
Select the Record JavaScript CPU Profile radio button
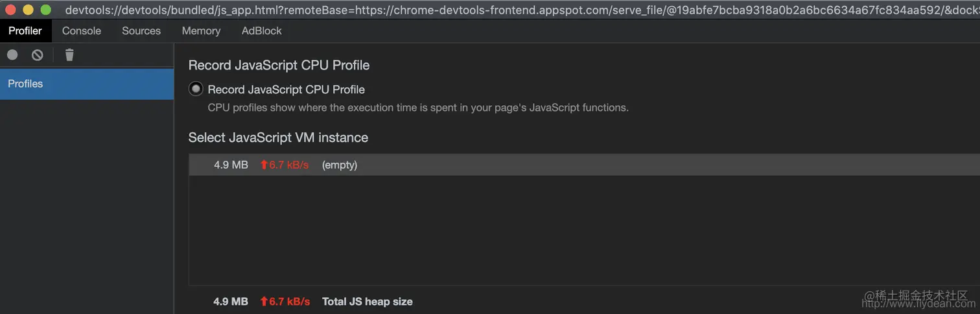[x=196, y=89]
